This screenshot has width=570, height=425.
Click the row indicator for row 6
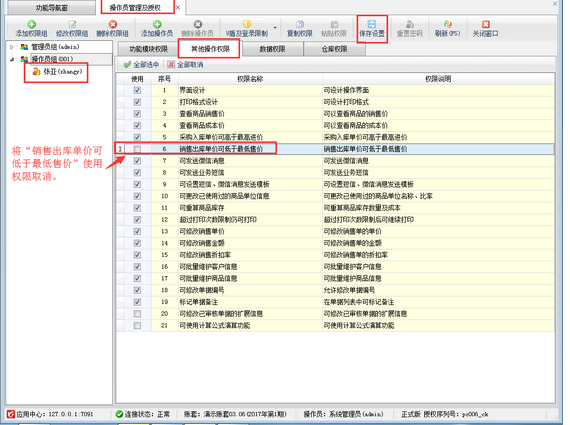pyautogui.click(x=120, y=149)
